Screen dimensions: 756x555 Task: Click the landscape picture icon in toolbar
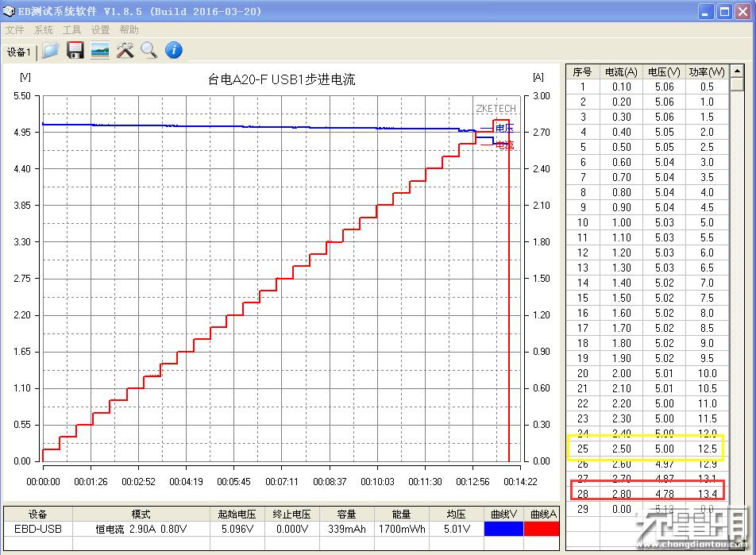coord(100,51)
